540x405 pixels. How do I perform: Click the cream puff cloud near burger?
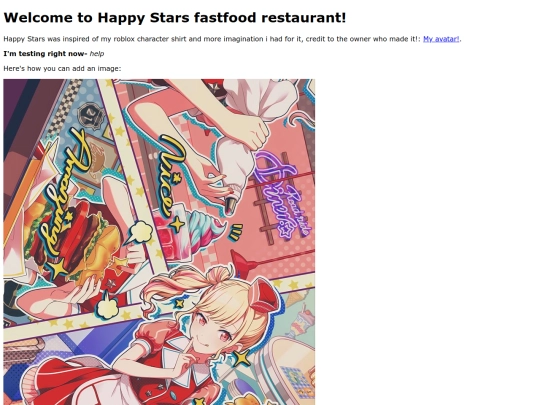coord(140,232)
